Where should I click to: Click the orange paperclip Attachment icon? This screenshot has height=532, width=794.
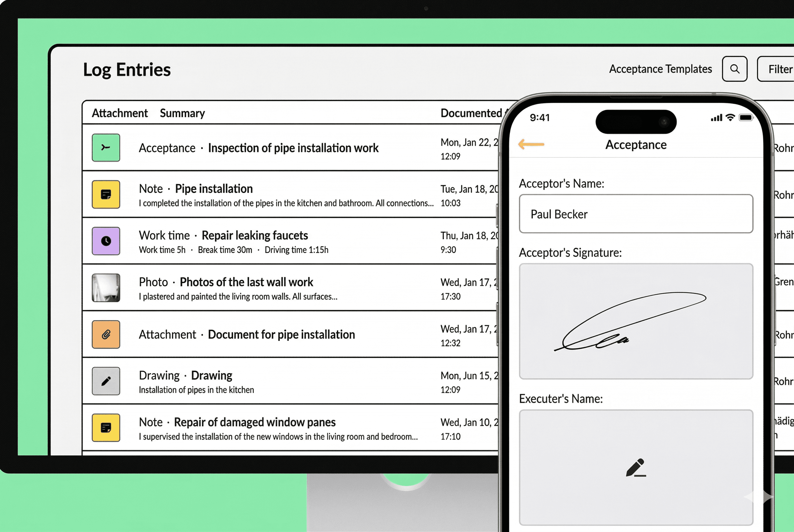[x=106, y=334]
